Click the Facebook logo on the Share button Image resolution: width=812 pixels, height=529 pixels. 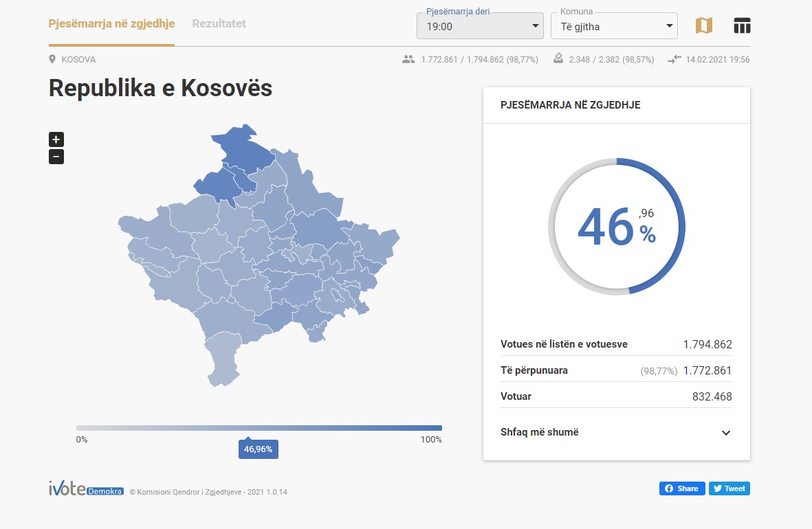pos(668,488)
